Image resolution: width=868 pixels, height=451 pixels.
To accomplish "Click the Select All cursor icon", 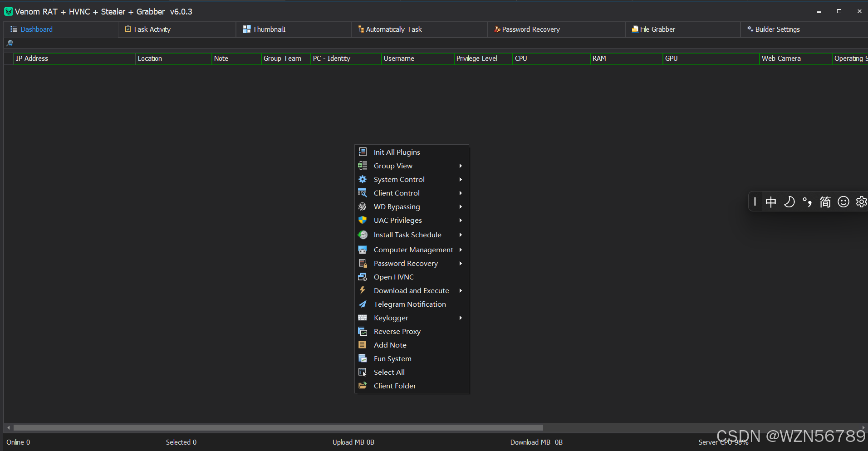I will (x=363, y=372).
